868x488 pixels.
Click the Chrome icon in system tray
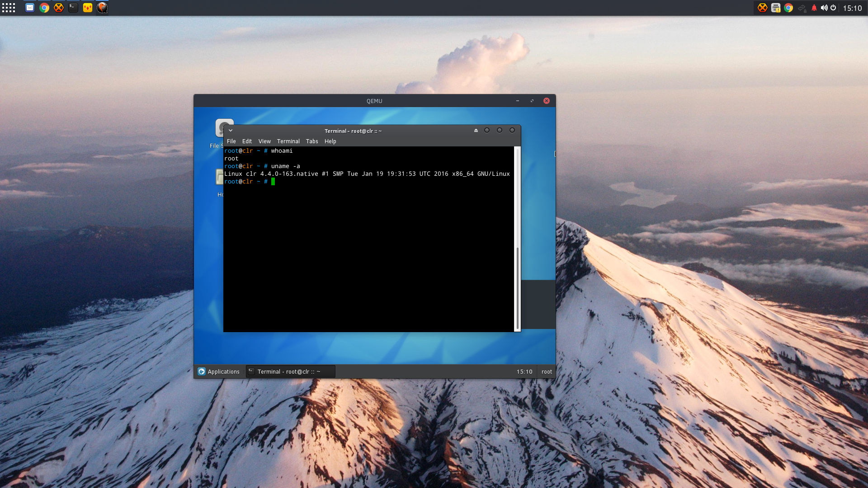point(788,8)
